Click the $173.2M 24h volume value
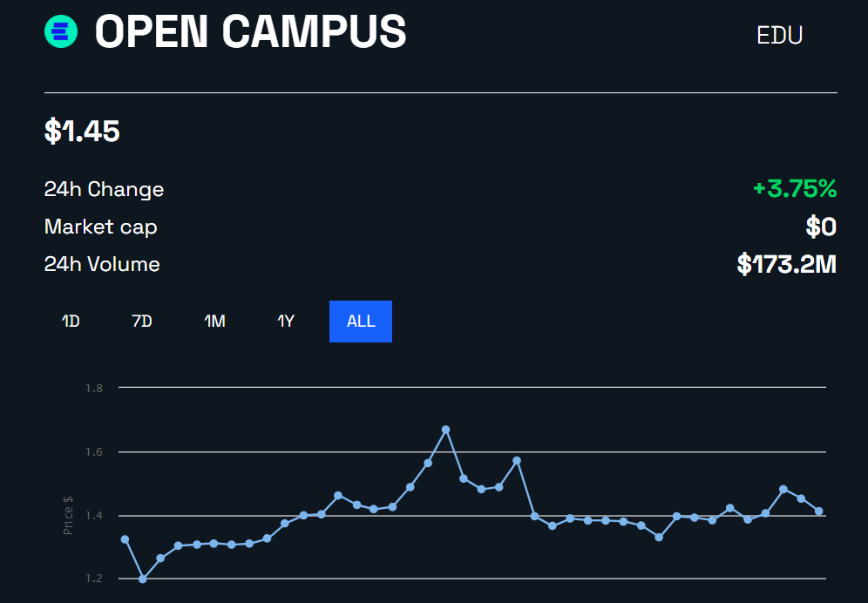This screenshot has width=868, height=603. [787, 264]
